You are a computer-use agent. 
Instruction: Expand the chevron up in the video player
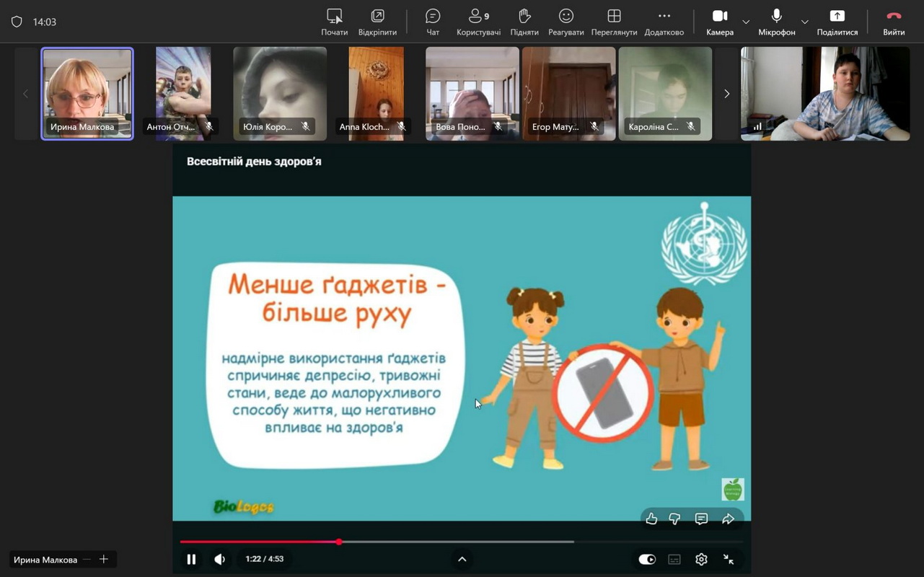(462, 559)
